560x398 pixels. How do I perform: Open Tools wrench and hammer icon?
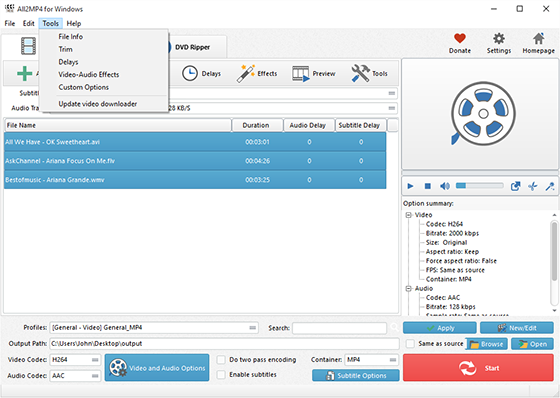coord(360,73)
